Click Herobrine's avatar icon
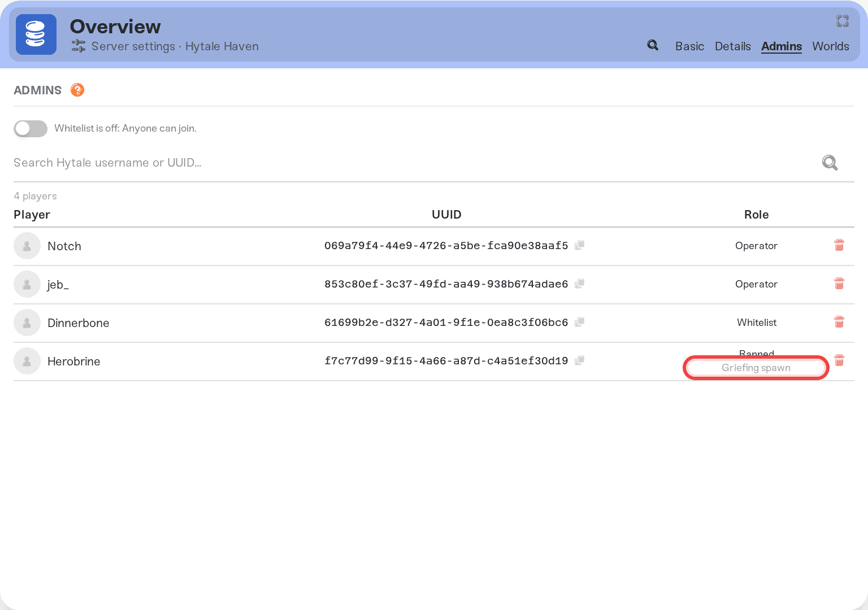Image resolution: width=868 pixels, height=610 pixels. pos(27,361)
